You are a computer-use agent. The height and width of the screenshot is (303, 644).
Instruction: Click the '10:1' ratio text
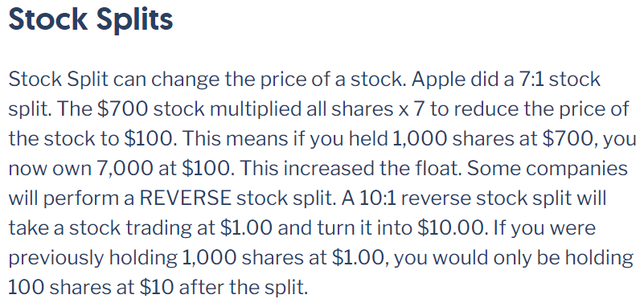click(x=377, y=199)
